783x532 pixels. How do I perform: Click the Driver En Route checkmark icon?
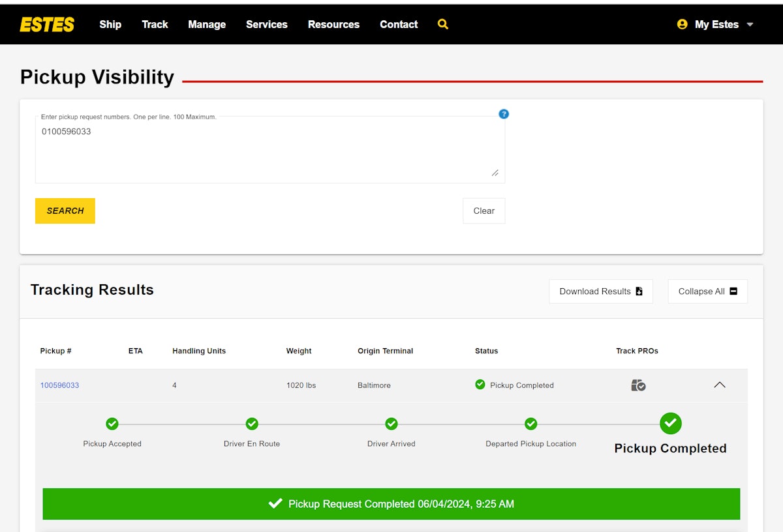click(x=252, y=424)
